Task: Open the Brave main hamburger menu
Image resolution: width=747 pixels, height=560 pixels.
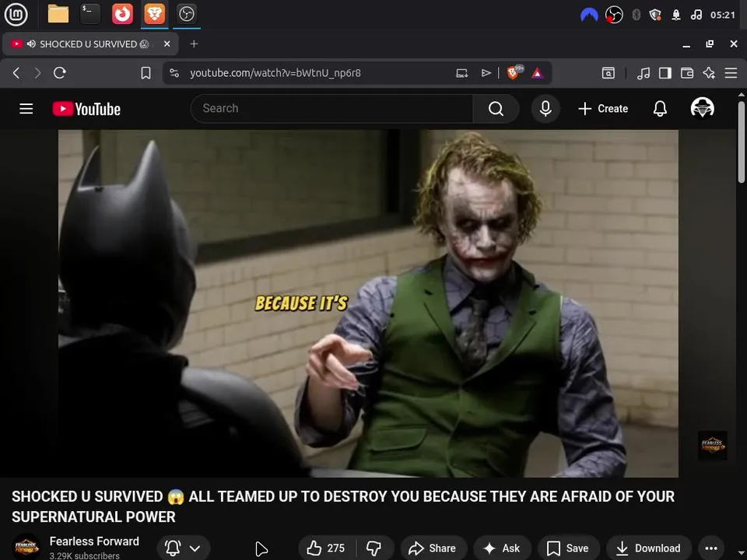Action: tap(731, 73)
